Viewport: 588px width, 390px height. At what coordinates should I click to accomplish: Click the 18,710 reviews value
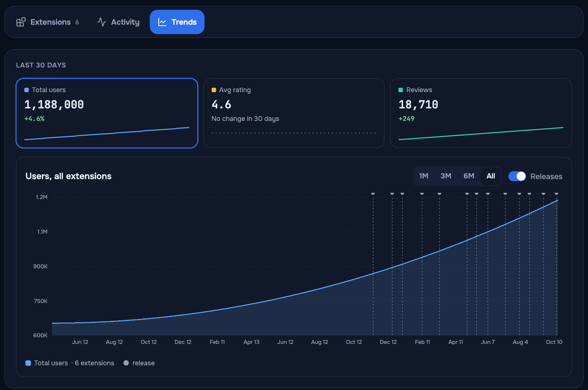pos(419,105)
